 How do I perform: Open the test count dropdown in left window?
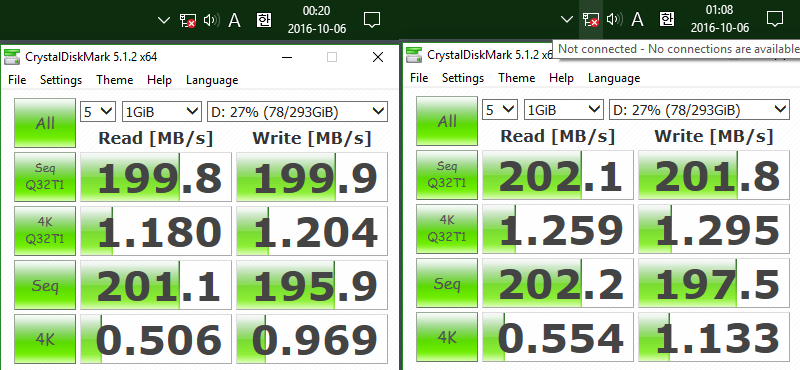pyautogui.click(x=97, y=112)
